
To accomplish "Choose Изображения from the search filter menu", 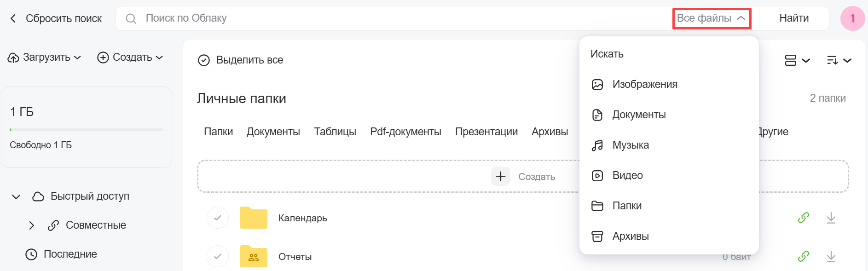I will click(644, 85).
